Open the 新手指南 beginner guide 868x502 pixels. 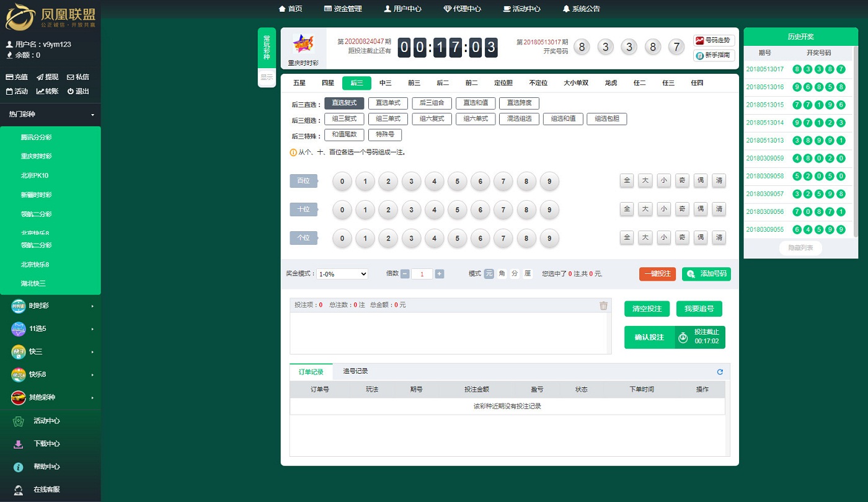coord(714,55)
